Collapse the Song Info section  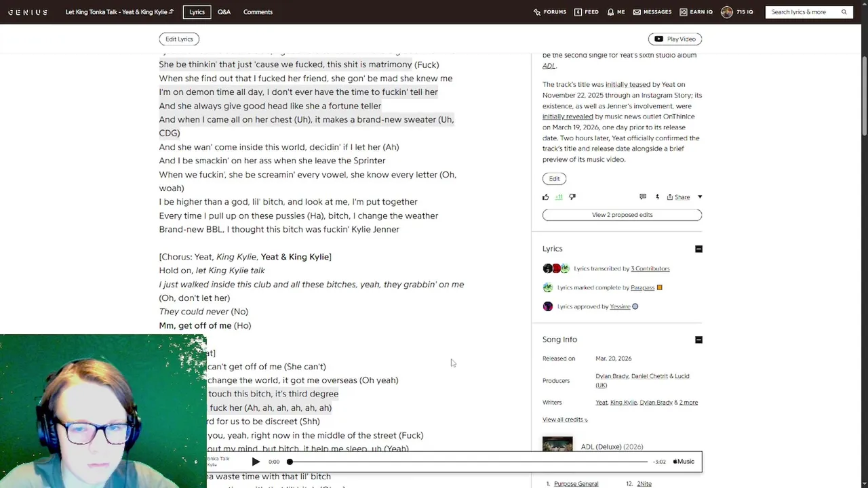click(x=698, y=340)
